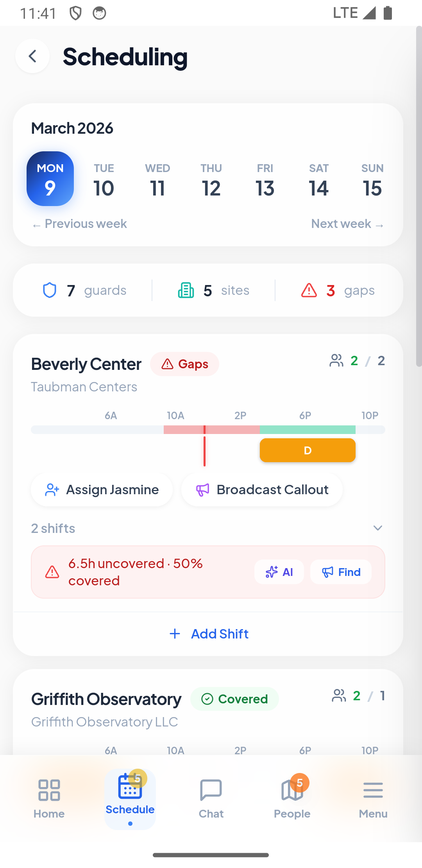This screenshot has height=868, width=422.
Task: Tap the back arrow icon
Action: point(32,56)
